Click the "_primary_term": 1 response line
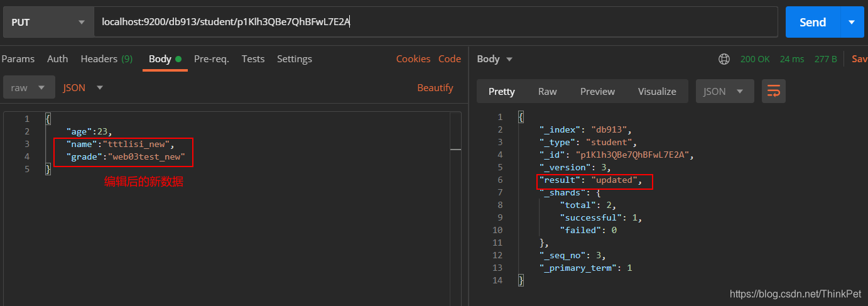868x306 pixels. tap(586, 268)
